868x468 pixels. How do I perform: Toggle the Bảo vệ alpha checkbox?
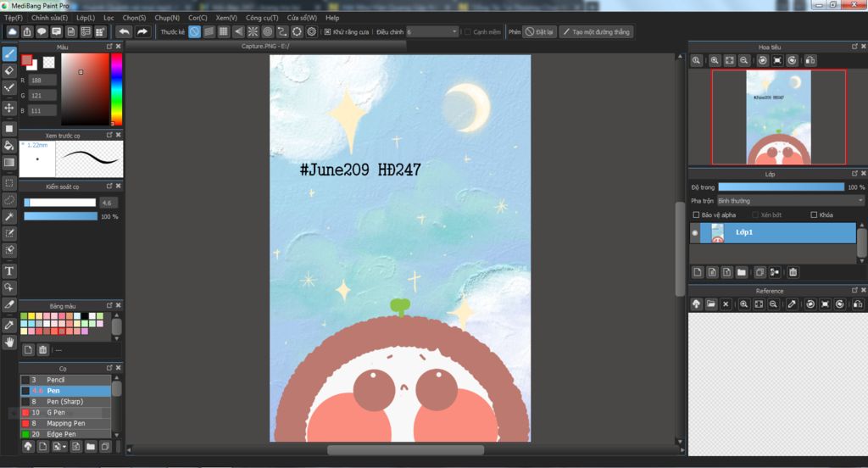click(x=696, y=214)
